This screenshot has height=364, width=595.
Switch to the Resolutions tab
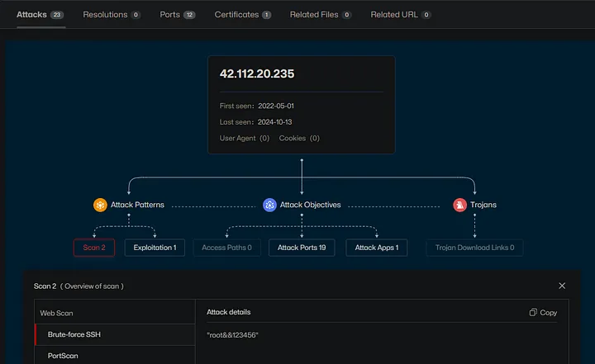[112, 15]
